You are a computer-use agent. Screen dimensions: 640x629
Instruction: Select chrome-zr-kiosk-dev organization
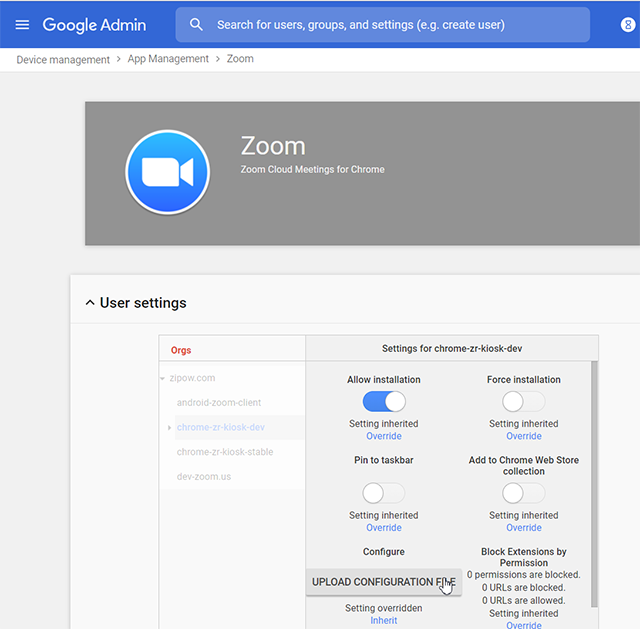[220, 427]
